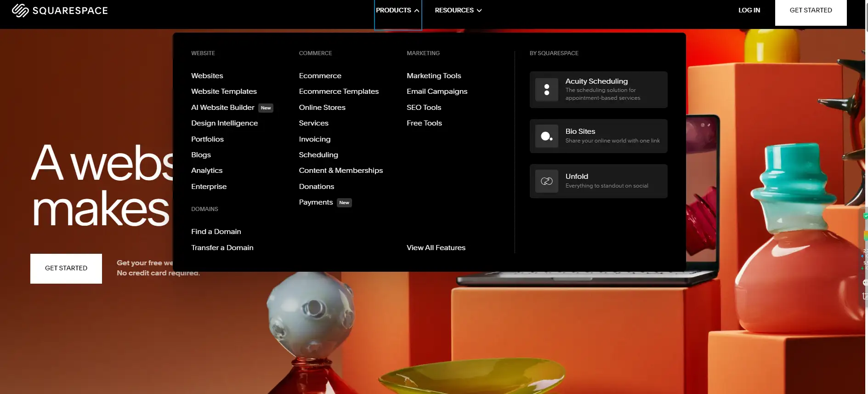
Task: Open Enterprise link
Action: click(x=209, y=187)
